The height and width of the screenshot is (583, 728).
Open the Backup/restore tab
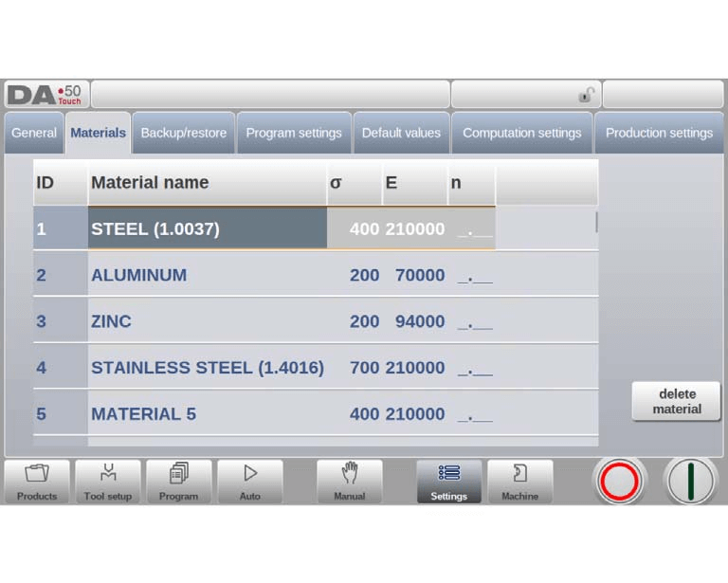[x=184, y=133]
